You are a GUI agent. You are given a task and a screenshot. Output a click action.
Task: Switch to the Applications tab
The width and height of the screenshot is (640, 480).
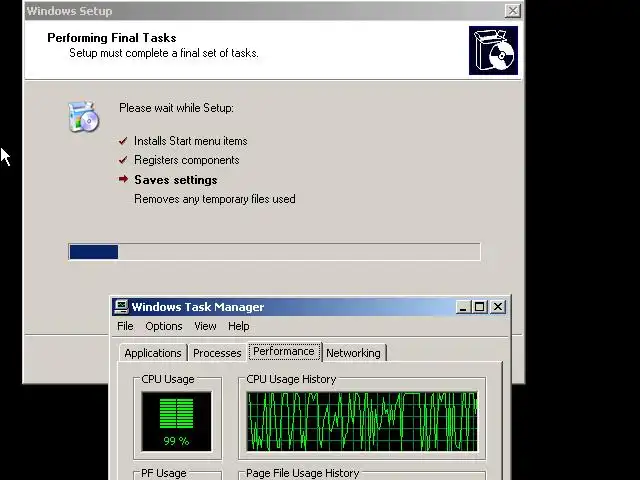pyautogui.click(x=153, y=353)
